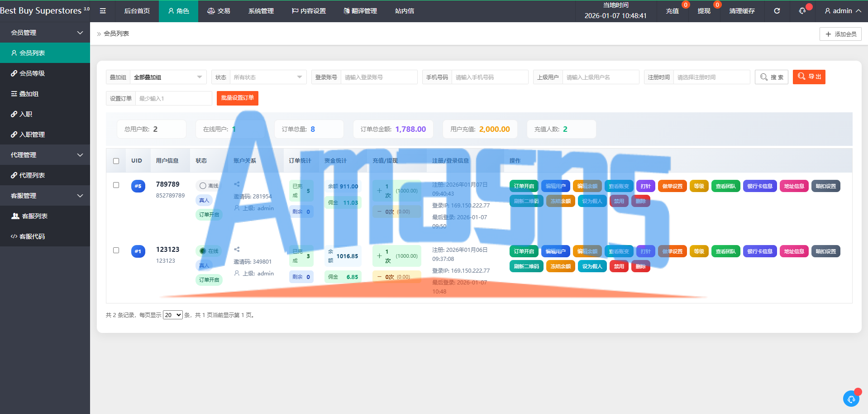Click 清理缓存 in the top bar
Viewport: 868px width, 414px height.
(x=742, y=11)
